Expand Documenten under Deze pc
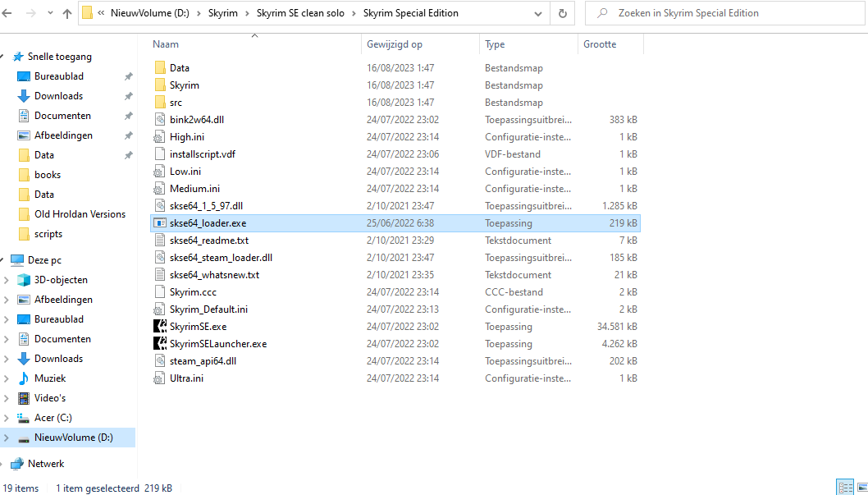Viewport: 868px width, 495px height. click(7, 339)
